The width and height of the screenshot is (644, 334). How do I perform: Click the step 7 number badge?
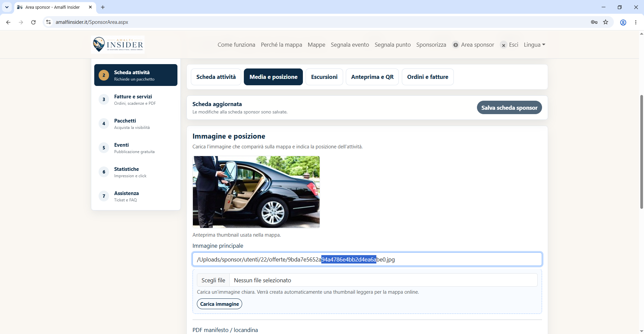(x=104, y=196)
